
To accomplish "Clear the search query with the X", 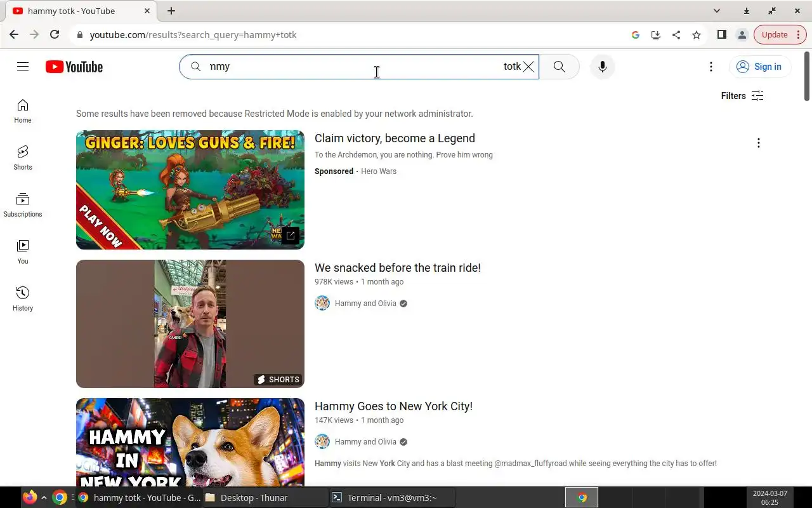I will [x=528, y=67].
